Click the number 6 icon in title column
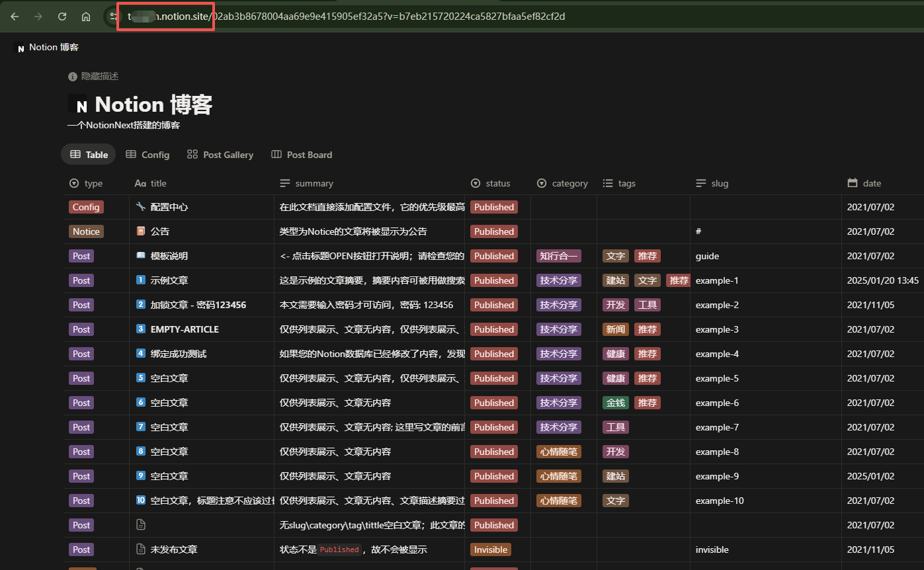This screenshot has height=570, width=924. [x=140, y=403]
